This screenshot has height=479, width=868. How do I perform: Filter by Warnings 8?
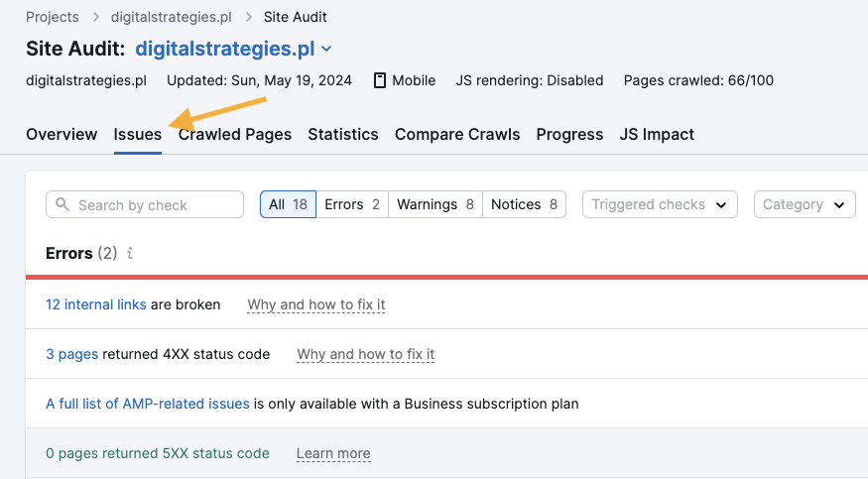(x=435, y=204)
